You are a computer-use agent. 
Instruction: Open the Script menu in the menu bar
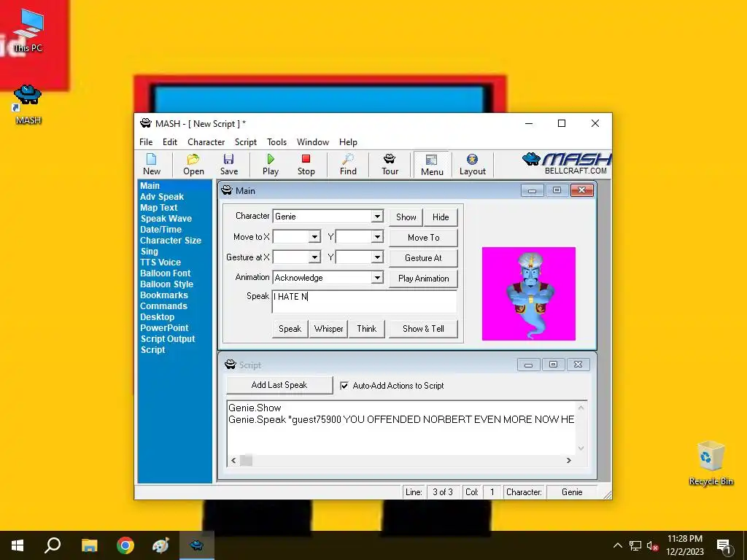pyautogui.click(x=245, y=142)
